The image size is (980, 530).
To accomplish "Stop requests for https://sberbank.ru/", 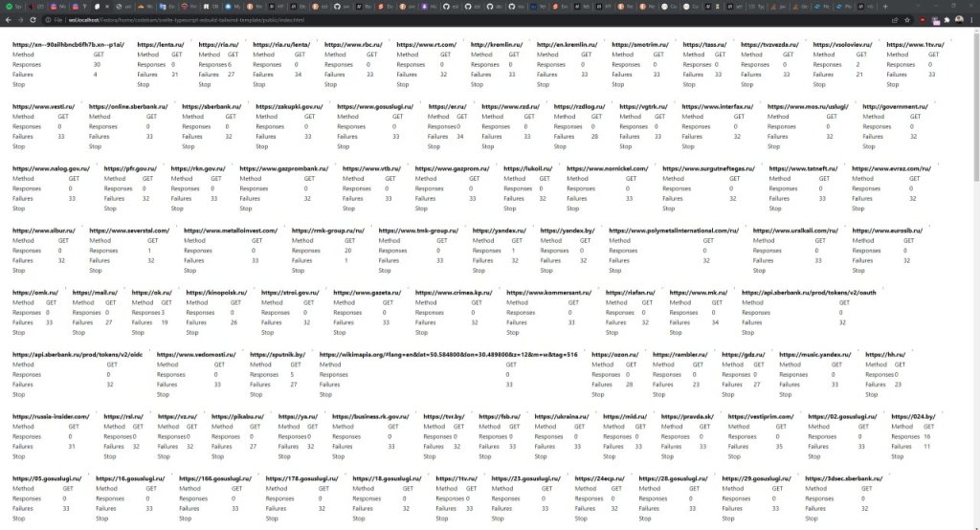I will pyautogui.click(x=188, y=146).
